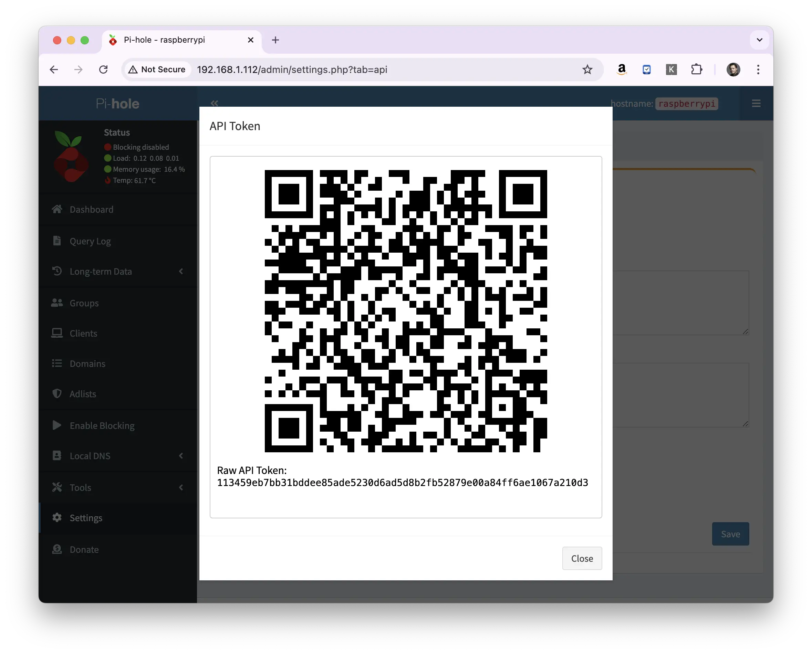This screenshot has width=812, height=654.
Task: Focus the browser address bar URL
Action: pos(292,70)
